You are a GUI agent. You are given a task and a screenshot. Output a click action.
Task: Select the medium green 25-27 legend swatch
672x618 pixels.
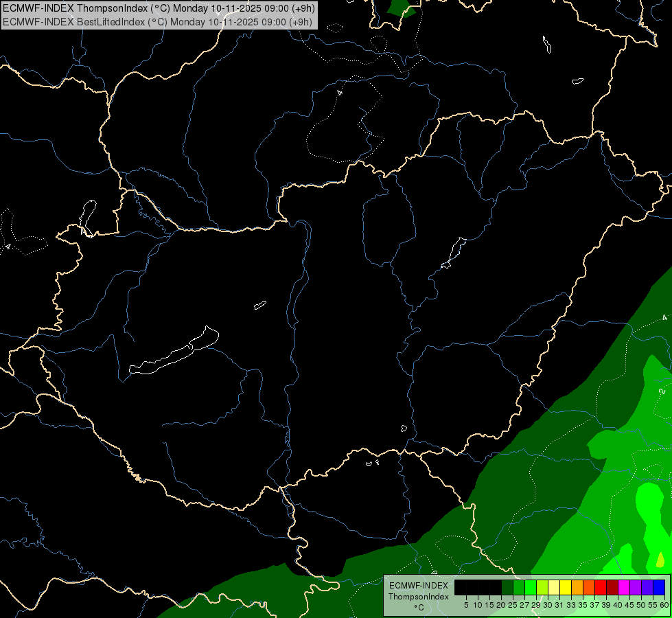519,587
